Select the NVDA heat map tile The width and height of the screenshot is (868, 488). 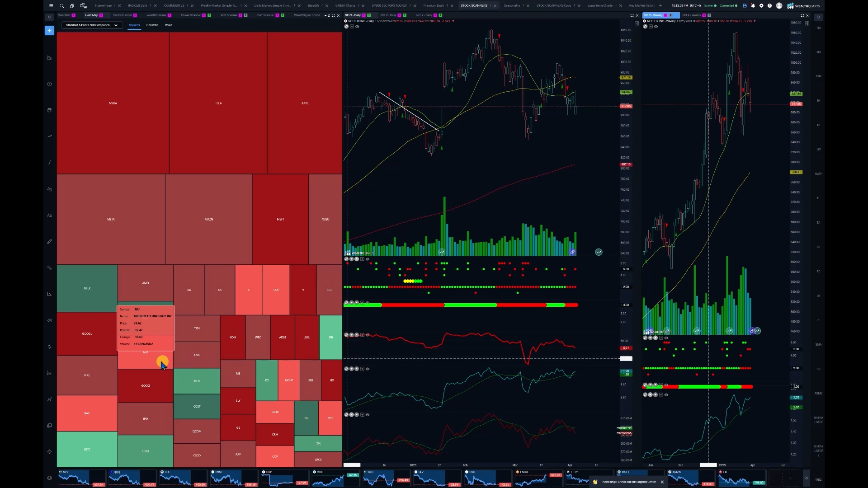point(113,103)
